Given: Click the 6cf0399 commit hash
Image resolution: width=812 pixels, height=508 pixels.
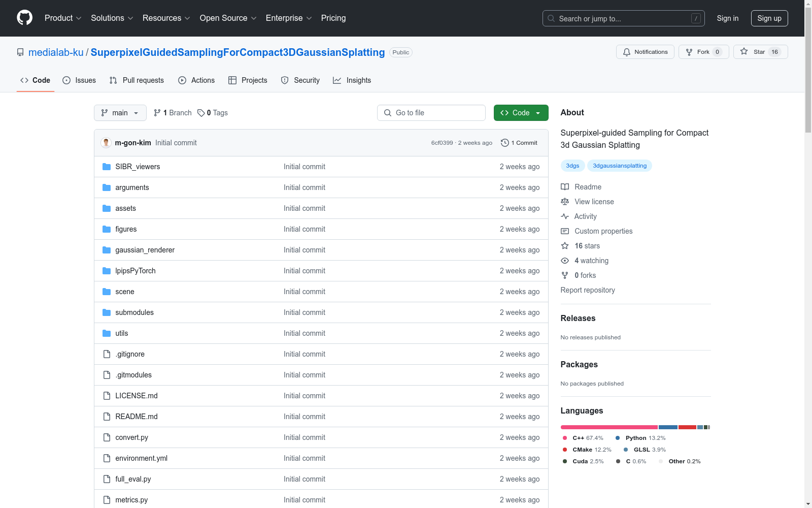Looking at the screenshot, I should [442, 143].
